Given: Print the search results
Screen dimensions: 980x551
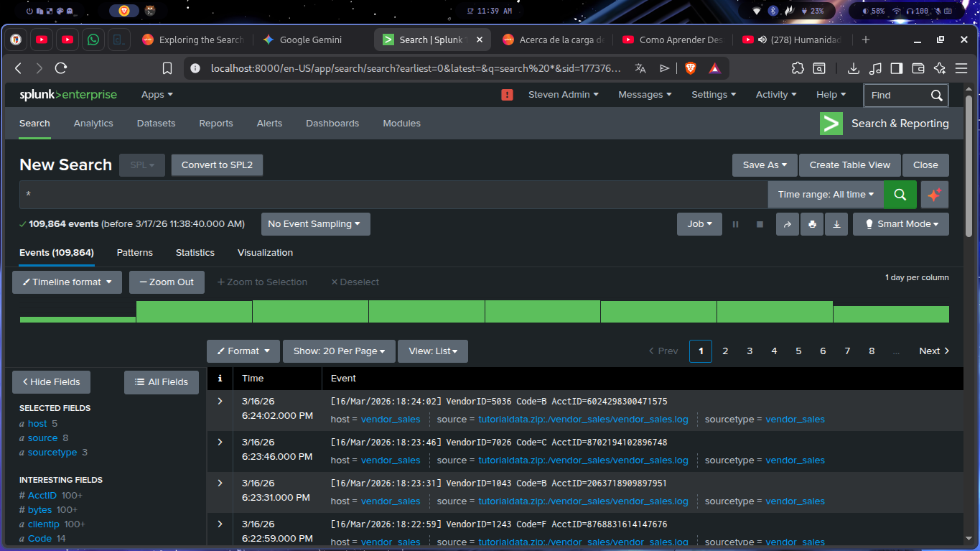Looking at the screenshot, I should 812,224.
